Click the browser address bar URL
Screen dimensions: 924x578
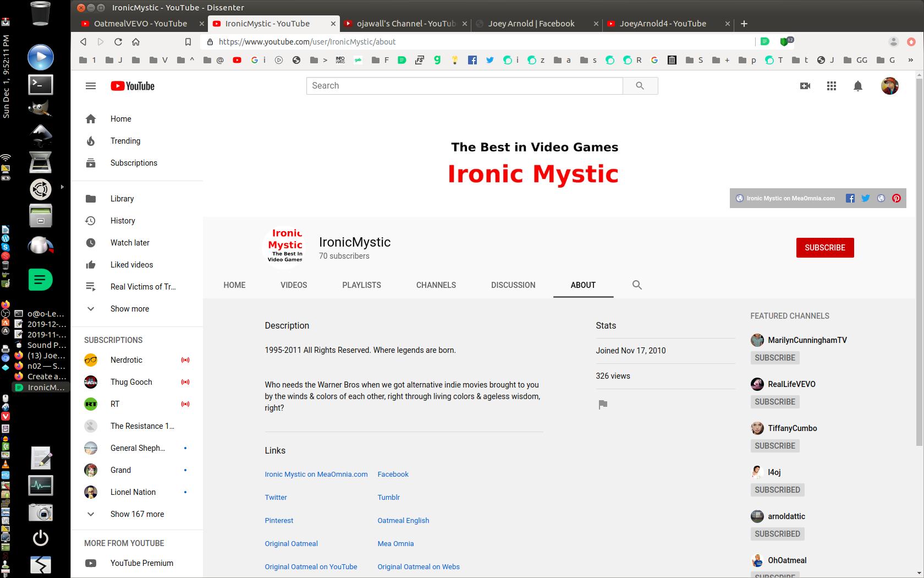click(307, 42)
